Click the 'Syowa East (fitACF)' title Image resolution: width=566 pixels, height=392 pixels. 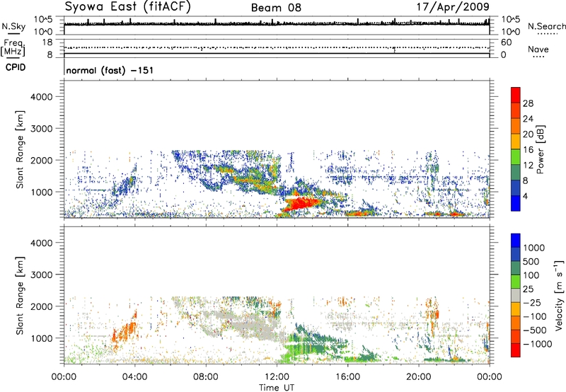[127, 7]
